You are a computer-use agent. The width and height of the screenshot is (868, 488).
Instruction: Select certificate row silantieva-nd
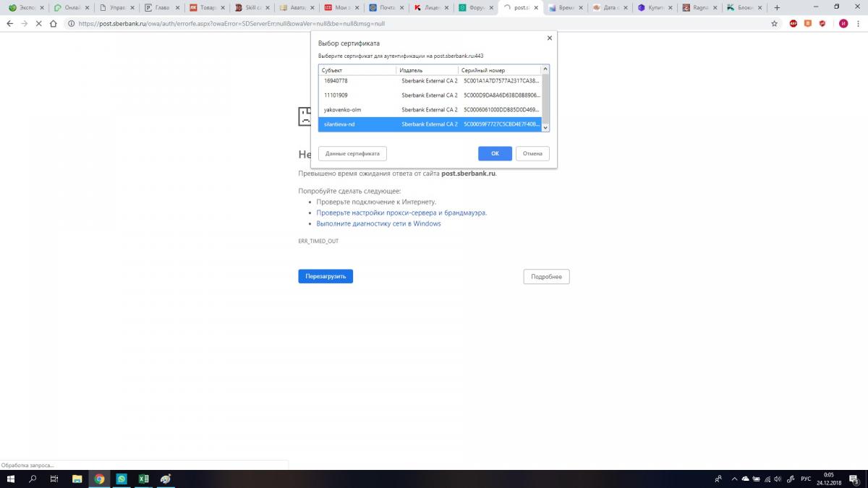(x=430, y=124)
